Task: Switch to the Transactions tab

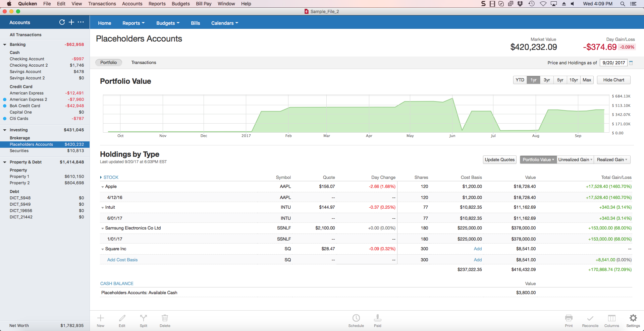Action: [144, 63]
